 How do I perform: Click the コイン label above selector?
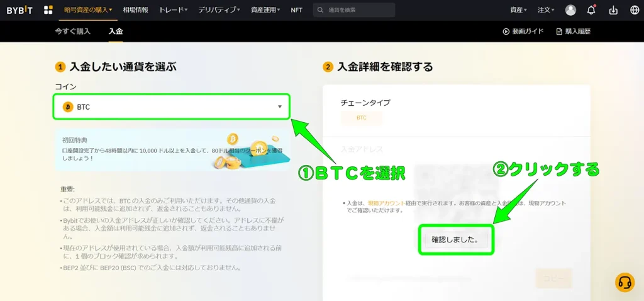point(65,87)
